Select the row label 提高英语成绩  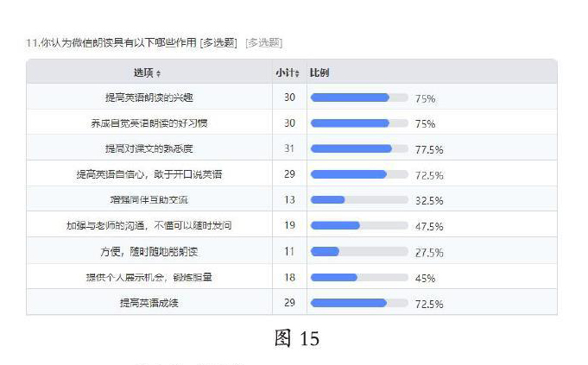tap(149, 303)
